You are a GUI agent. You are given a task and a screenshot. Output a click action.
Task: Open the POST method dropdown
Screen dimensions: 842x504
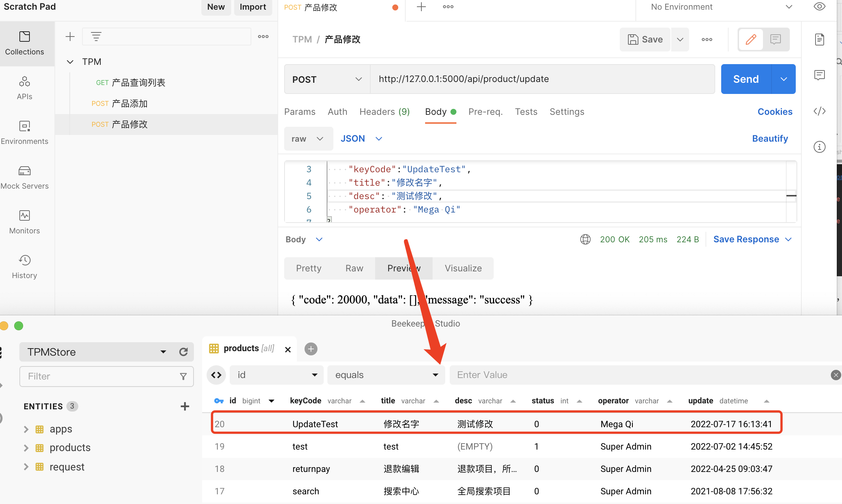(327, 79)
